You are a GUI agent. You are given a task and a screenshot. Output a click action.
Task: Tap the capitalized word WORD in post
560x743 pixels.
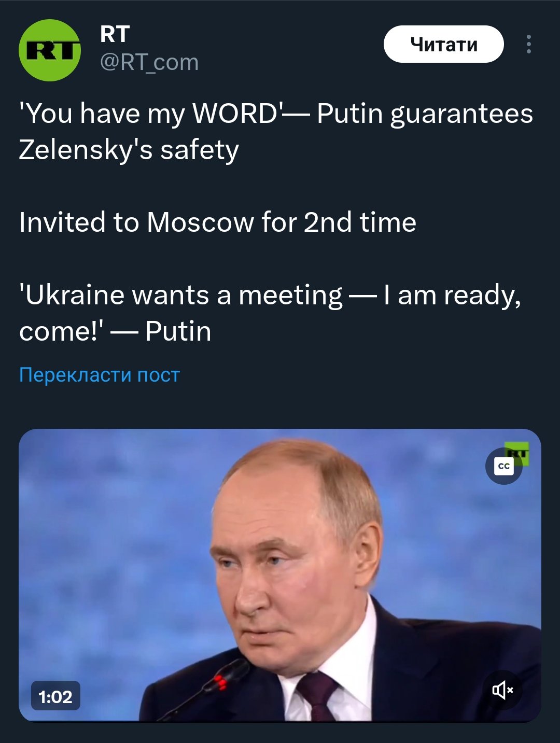click(235, 114)
